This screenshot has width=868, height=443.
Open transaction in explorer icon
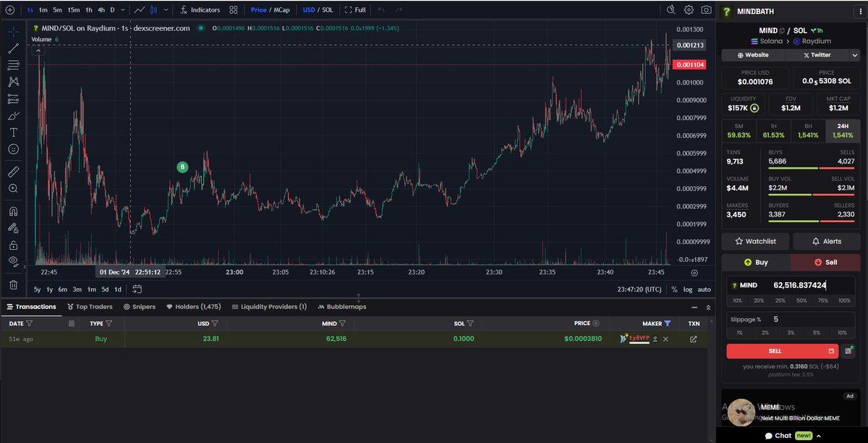[694, 339]
